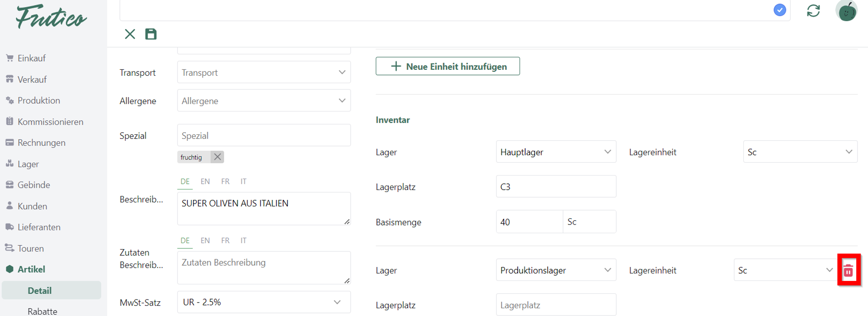Expand the MwSt-Satz dropdown

tap(264, 302)
